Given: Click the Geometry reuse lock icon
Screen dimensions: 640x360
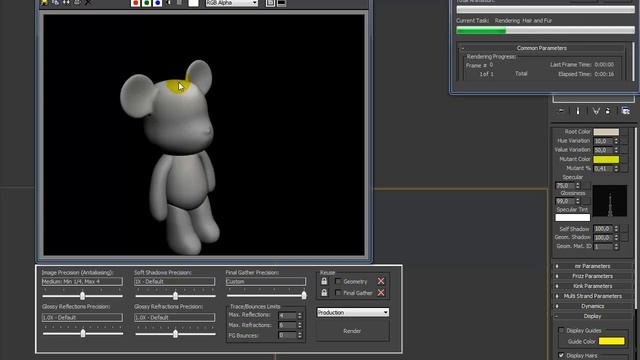Looking at the screenshot, I should [324, 281].
